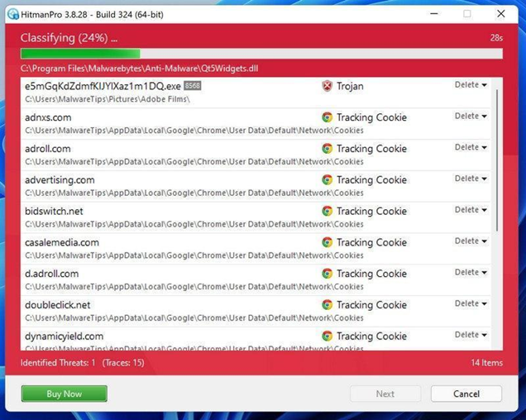Click the green scan progress bar
The width and height of the screenshot is (526, 420).
point(261,54)
